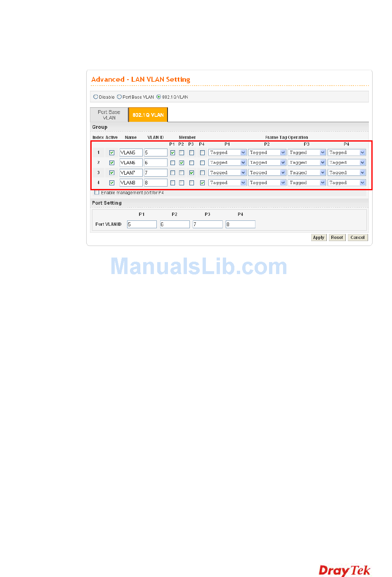392x577 pixels.
Task: Open P3 frame tag dropdown for VLAN8
Action: coord(307,182)
